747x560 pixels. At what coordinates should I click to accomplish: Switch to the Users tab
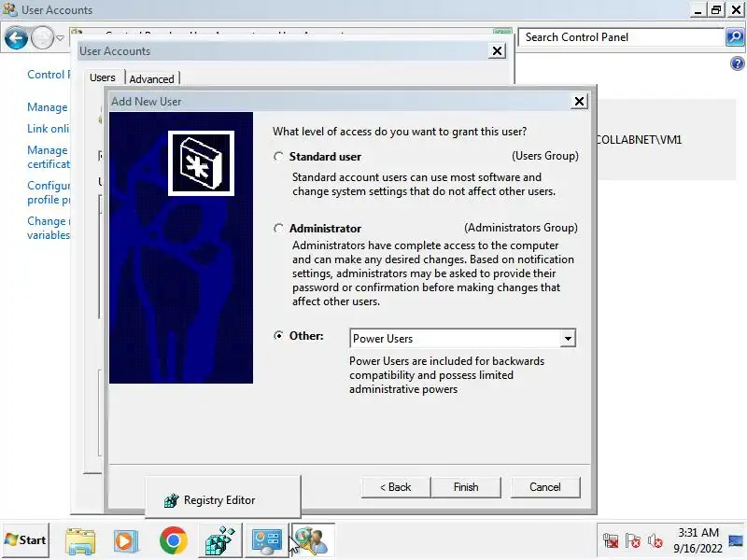coord(103,77)
